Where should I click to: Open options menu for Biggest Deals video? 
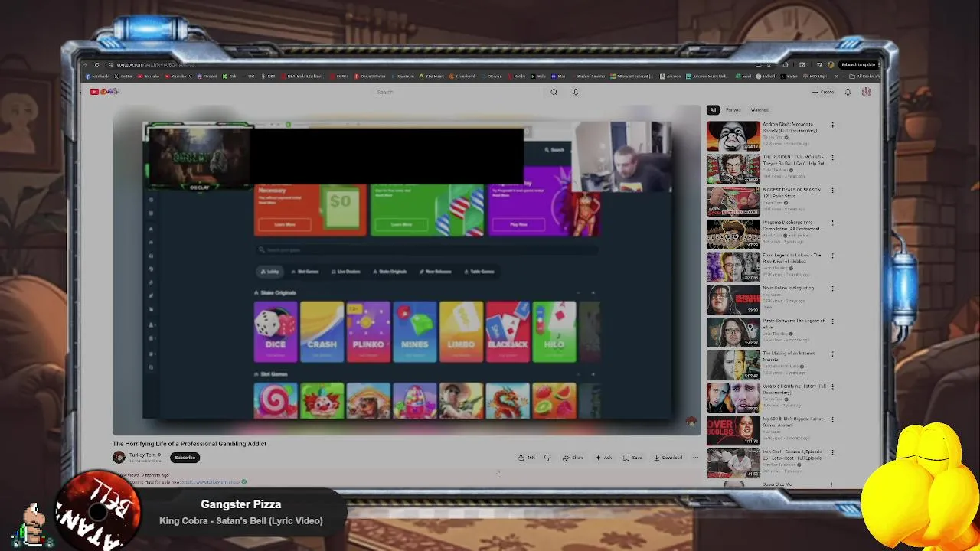click(x=832, y=191)
